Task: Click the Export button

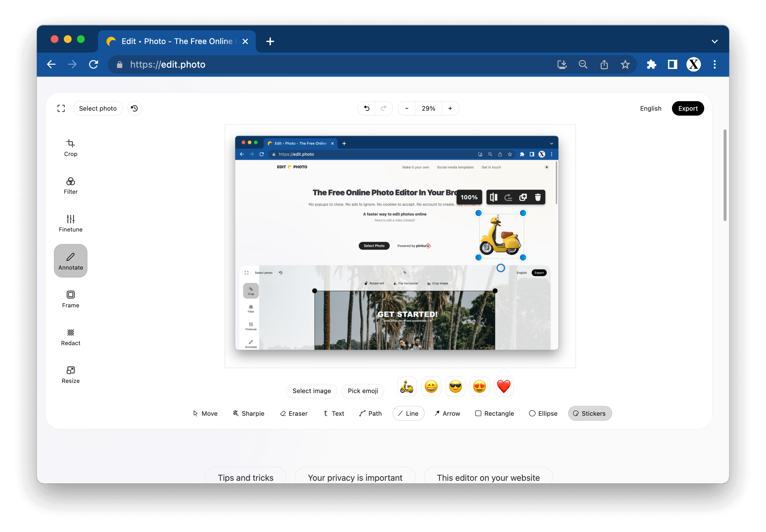Action: [687, 108]
